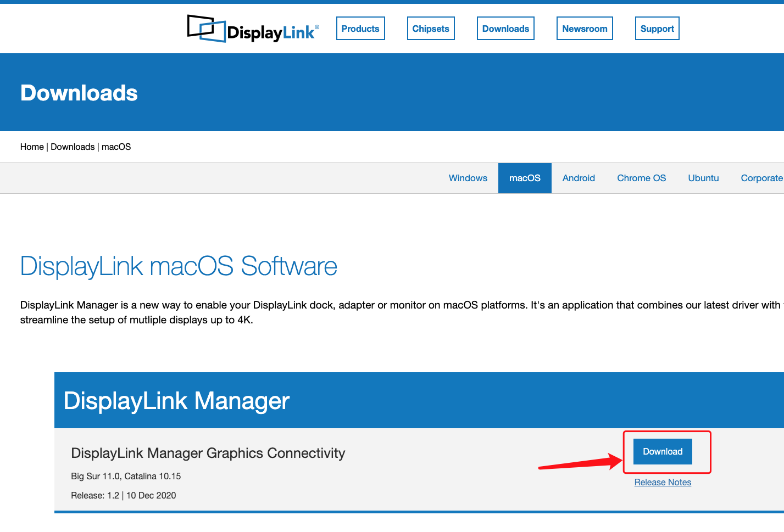This screenshot has width=784, height=532.
Task: Open the Newsroom menu
Action: point(585,29)
